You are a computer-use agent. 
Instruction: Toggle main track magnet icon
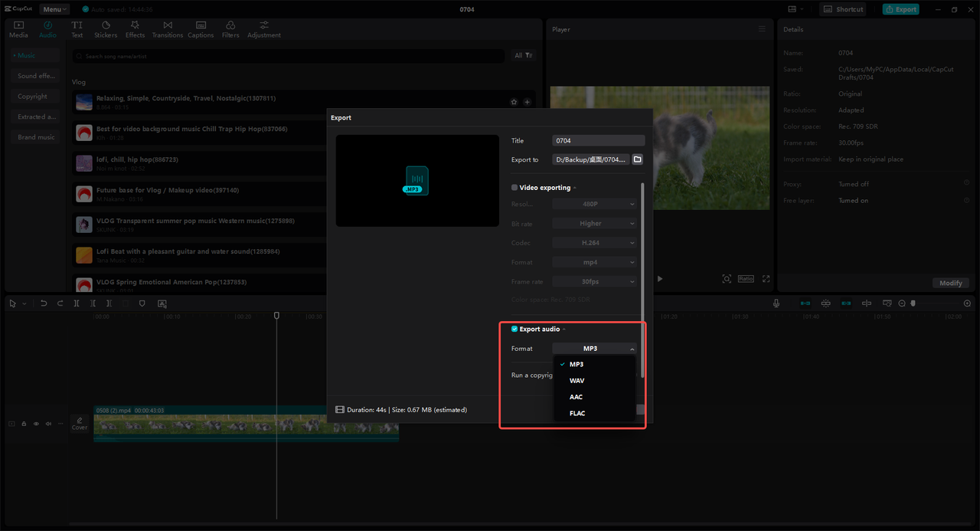click(x=805, y=303)
